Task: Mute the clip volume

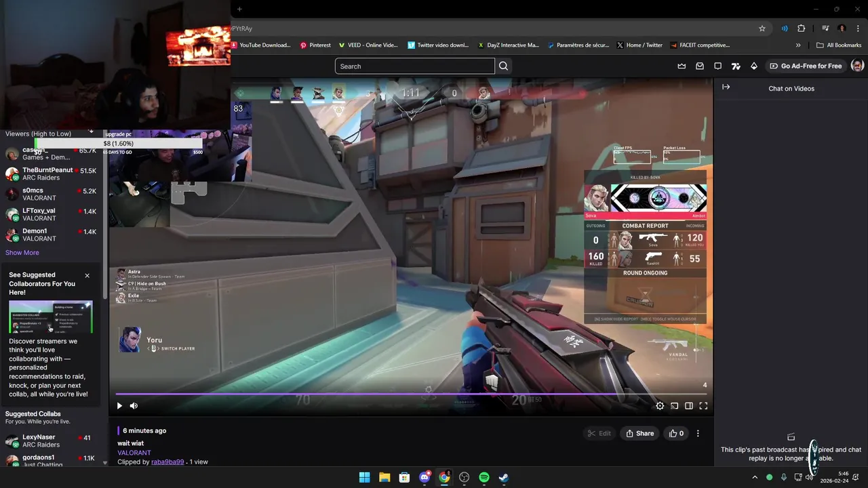Action: click(134, 406)
